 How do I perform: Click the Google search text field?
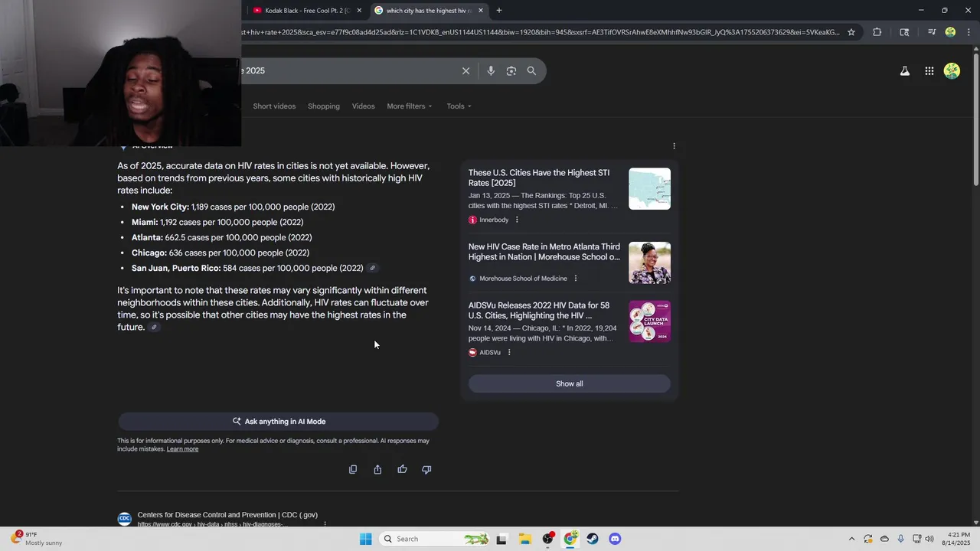point(348,70)
